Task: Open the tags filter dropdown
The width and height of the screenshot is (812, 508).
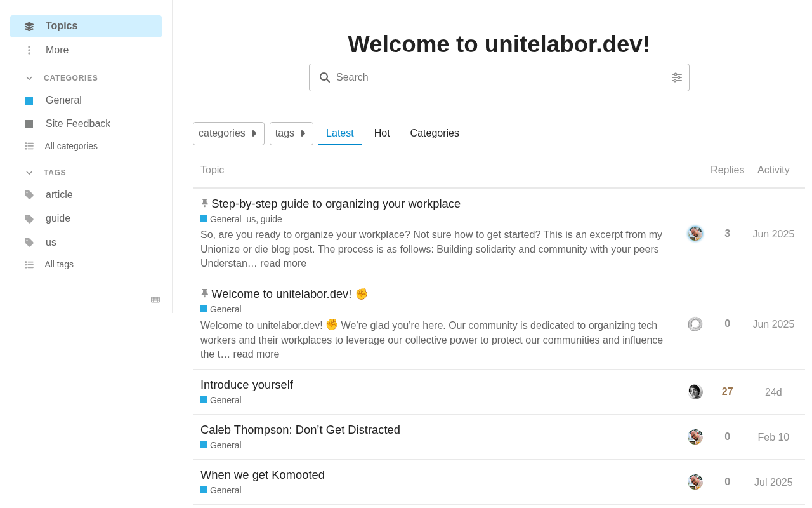Action: click(x=291, y=133)
